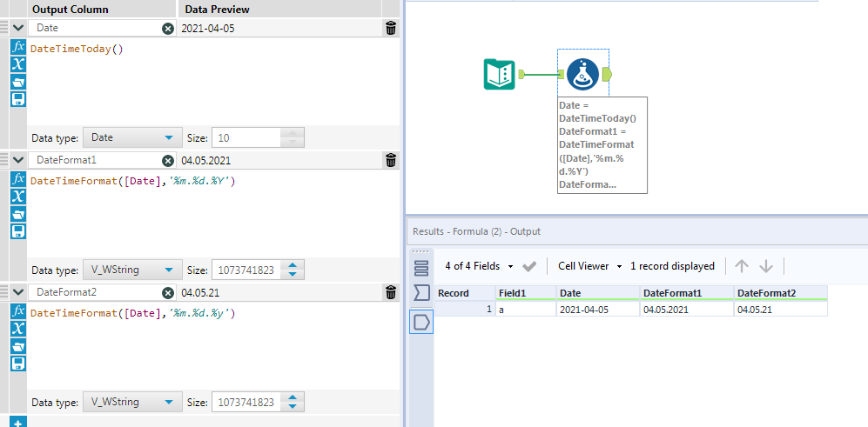The width and height of the screenshot is (868, 427).
Task: Move to next record with down arrow
Action: pyautogui.click(x=765, y=267)
